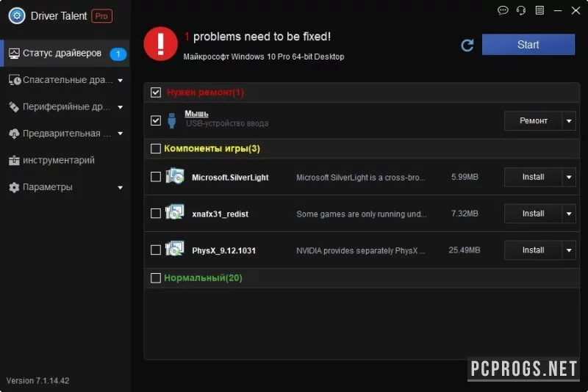588x392 pixels.
Task: Click the 'problems need to be fixed!' heading
Action: (262, 37)
